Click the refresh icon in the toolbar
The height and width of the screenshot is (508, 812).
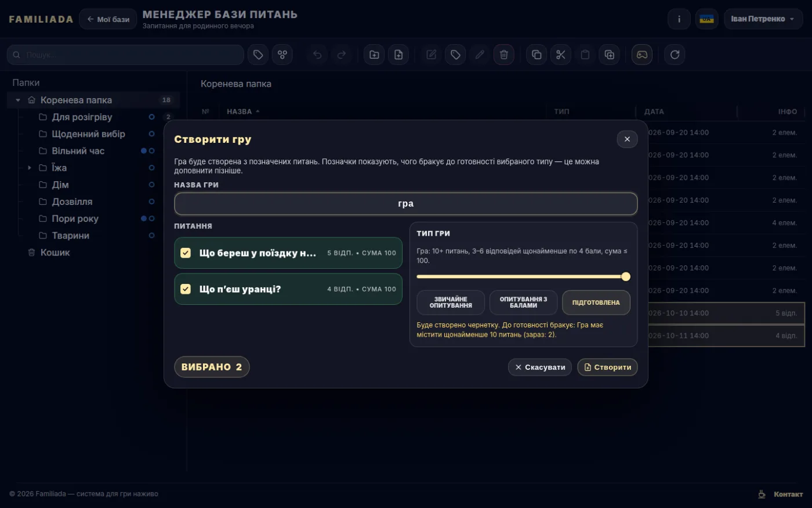675,55
